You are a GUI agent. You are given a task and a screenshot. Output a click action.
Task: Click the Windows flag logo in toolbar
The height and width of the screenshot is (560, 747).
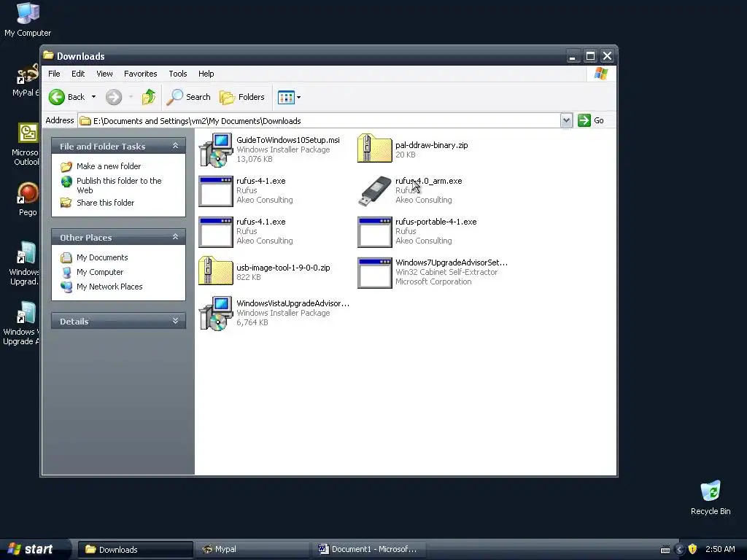tap(601, 74)
